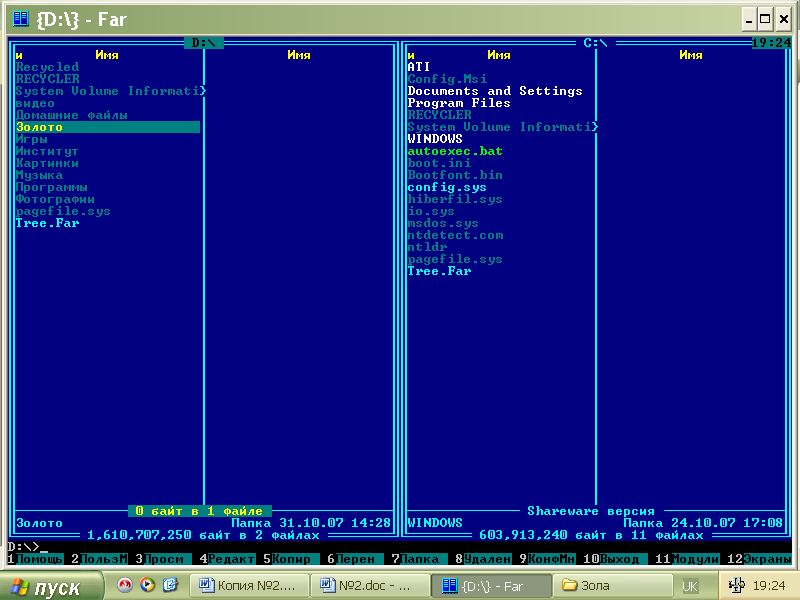This screenshot has width=800, height=600.
Task: Activate the {D:\} - Far taskbar button
Action: point(491,585)
